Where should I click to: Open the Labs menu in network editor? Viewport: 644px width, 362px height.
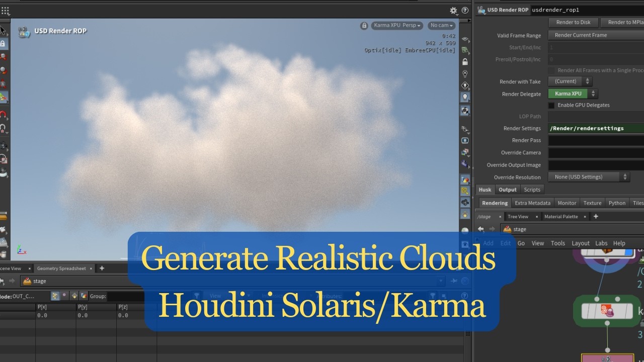tap(602, 243)
